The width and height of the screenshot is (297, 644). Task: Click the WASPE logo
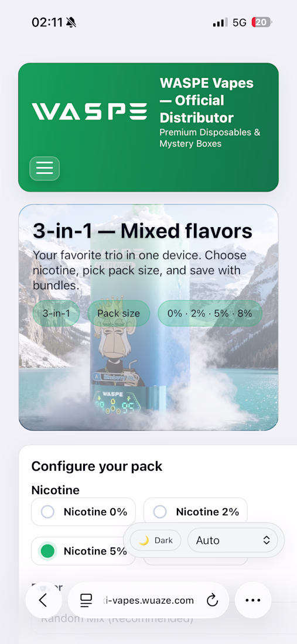click(x=90, y=111)
